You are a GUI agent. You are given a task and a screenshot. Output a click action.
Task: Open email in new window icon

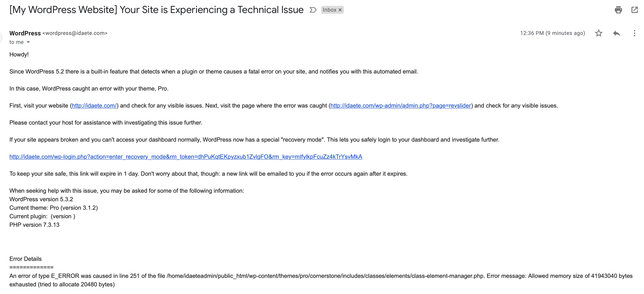point(635,10)
